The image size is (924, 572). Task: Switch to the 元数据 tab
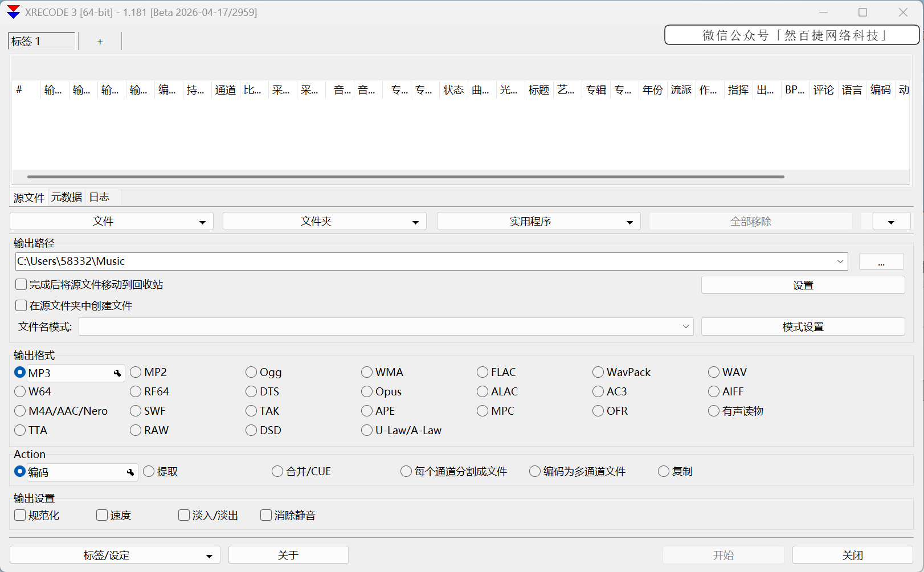coord(66,197)
